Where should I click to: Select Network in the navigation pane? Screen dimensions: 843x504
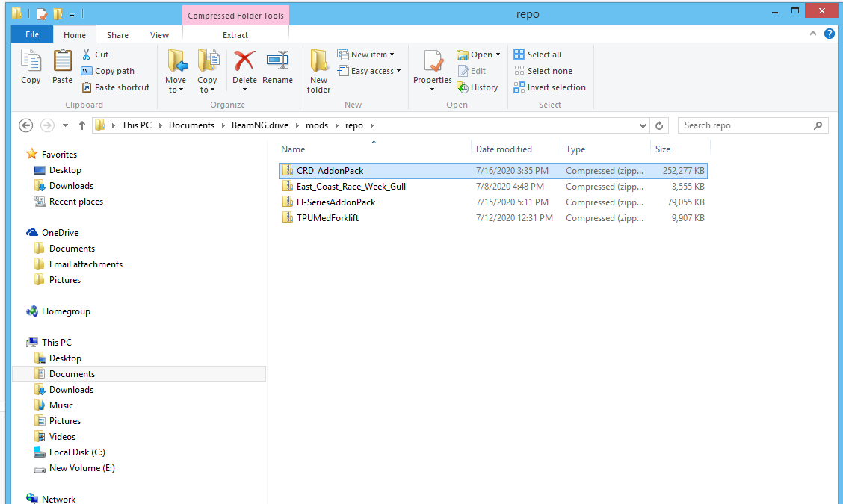(x=51, y=499)
